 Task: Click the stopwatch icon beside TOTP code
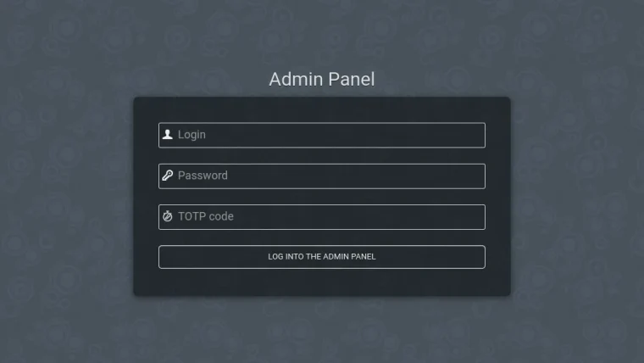click(x=168, y=216)
